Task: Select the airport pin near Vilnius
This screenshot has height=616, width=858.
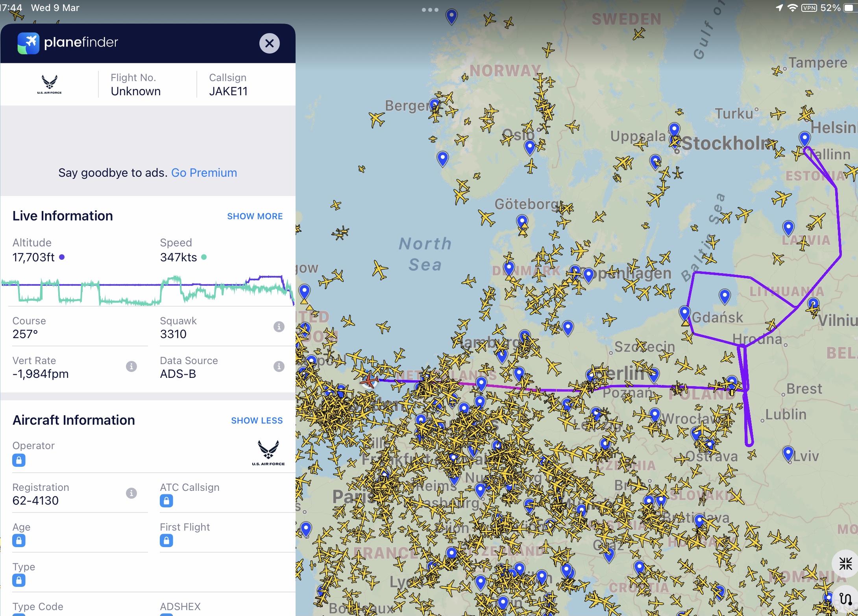Action: 813,305
